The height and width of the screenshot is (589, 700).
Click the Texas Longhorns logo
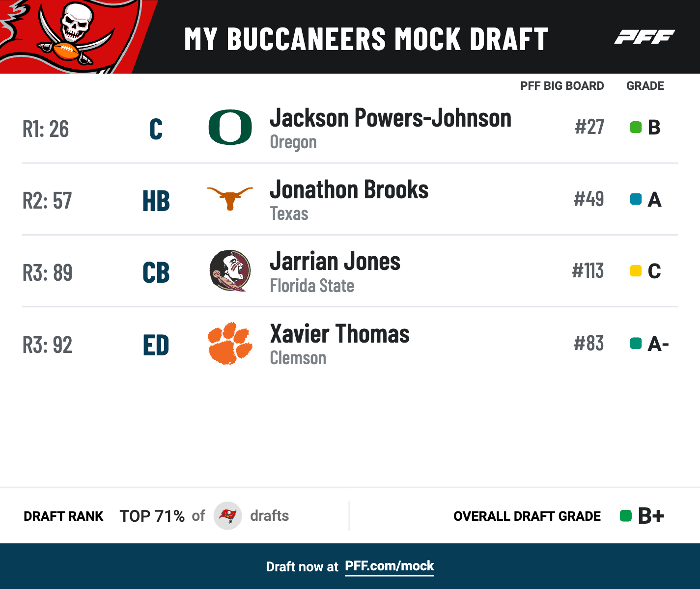[230, 197]
